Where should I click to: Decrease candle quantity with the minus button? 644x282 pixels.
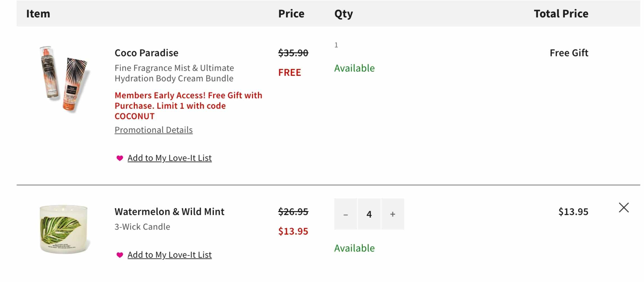pos(345,214)
